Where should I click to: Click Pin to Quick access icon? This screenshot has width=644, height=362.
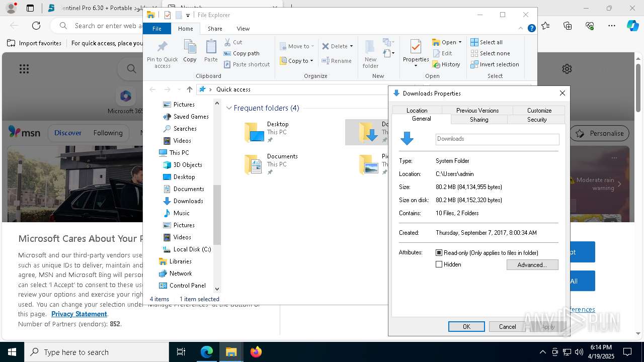coord(162,54)
